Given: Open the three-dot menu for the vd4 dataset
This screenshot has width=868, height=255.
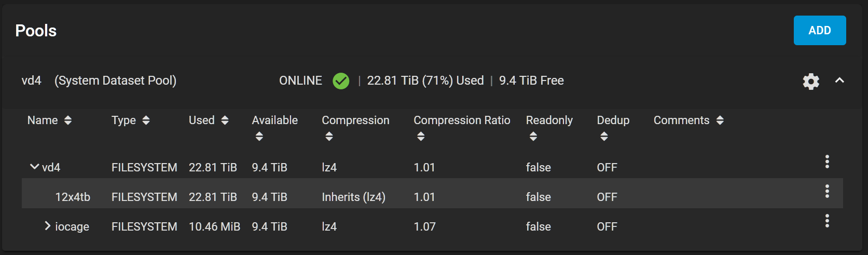Looking at the screenshot, I should 827,162.
